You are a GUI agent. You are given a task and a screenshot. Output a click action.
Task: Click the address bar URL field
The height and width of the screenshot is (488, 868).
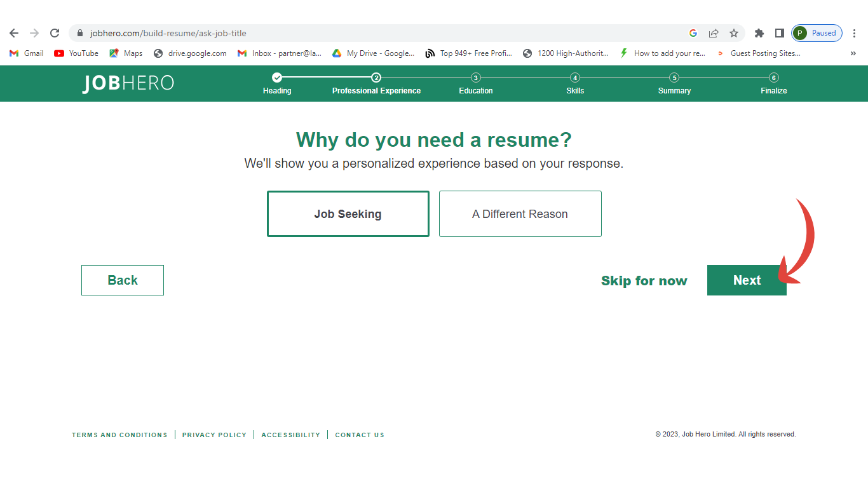(381, 33)
